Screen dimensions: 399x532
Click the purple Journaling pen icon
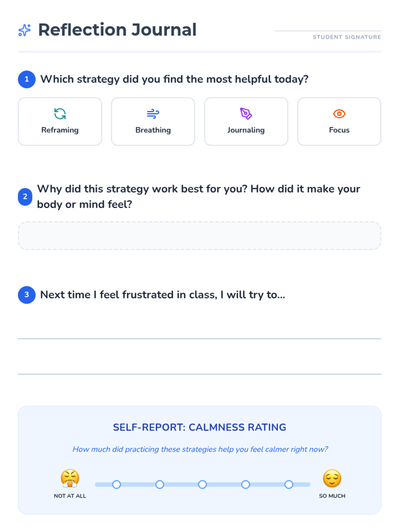[246, 114]
